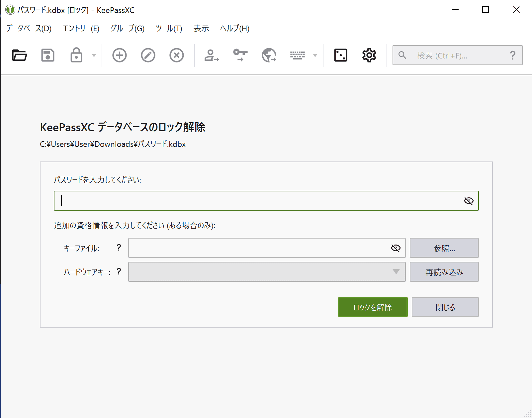Viewport: 532px width, 418px height.
Task: Expand the Auto-Type keyboard dropdown arrow
Action: pos(315,55)
